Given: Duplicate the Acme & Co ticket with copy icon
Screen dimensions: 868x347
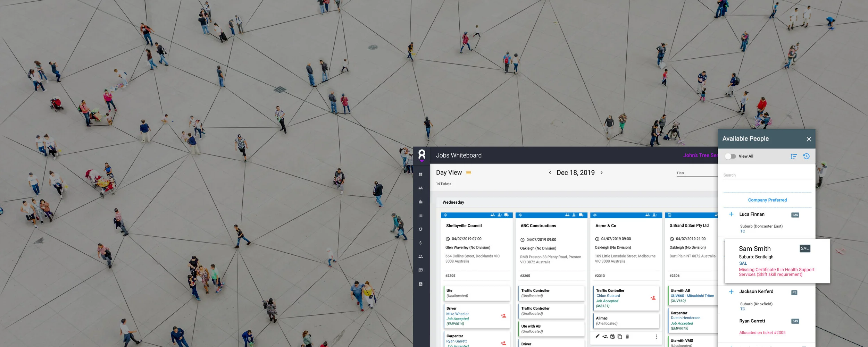Looking at the screenshot, I should click(620, 337).
